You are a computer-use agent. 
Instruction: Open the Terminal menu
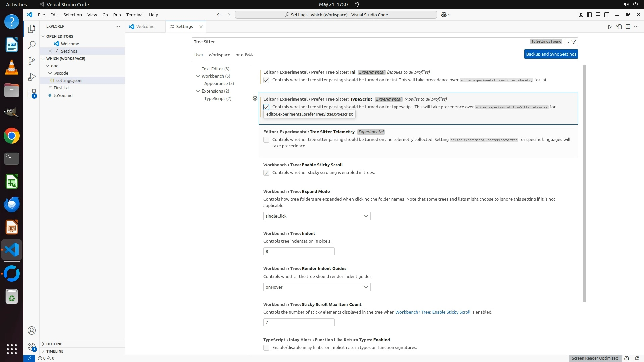point(135,15)
